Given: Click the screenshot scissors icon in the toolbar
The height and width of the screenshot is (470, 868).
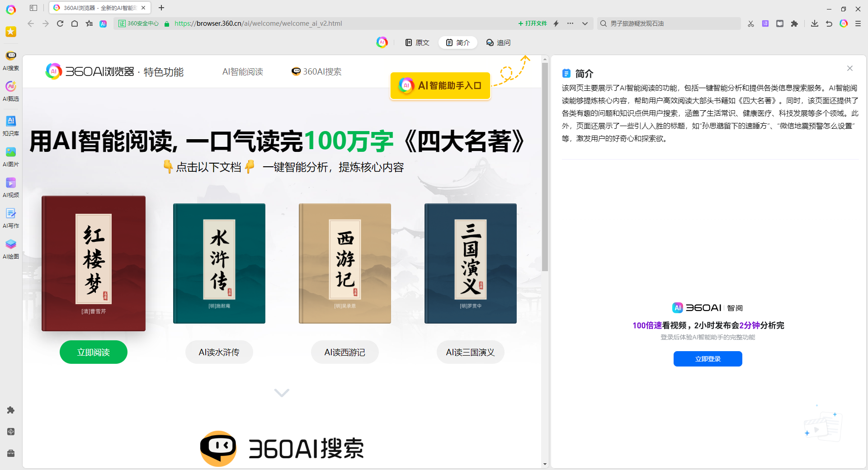Looking at the screenshot, I should (x=751, y=23).
